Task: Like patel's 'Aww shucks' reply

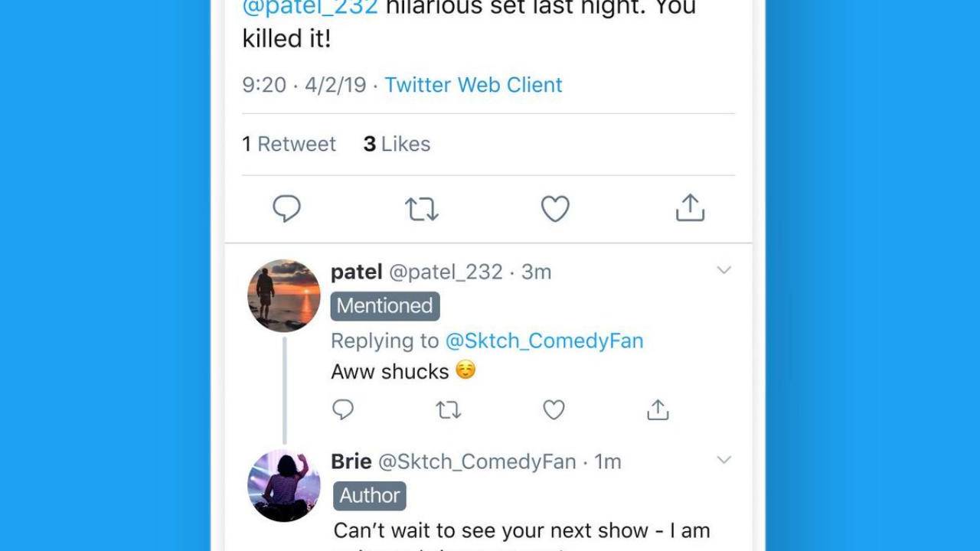Action: click(x=554, y=410)
